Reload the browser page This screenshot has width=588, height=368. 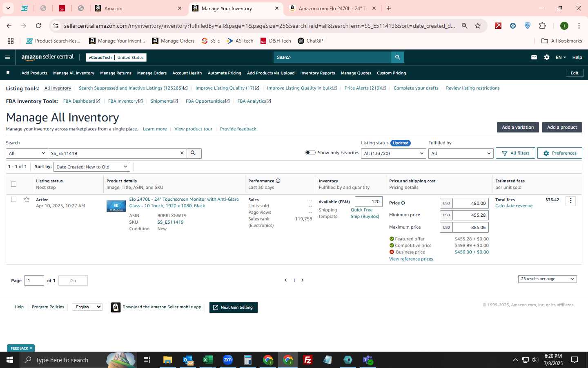(38, 26)
